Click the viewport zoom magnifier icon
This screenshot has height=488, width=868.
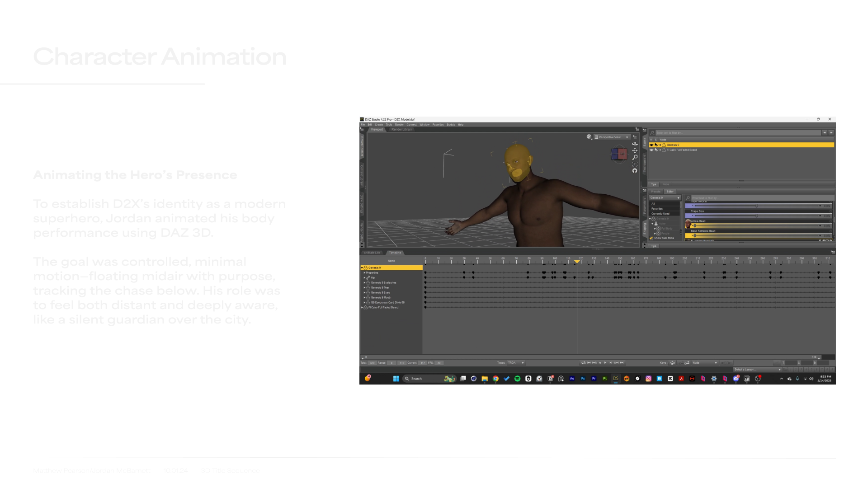point(635,157)
